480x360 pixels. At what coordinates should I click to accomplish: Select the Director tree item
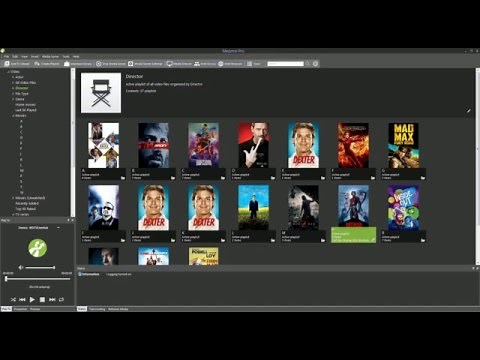tap(22, 88)
